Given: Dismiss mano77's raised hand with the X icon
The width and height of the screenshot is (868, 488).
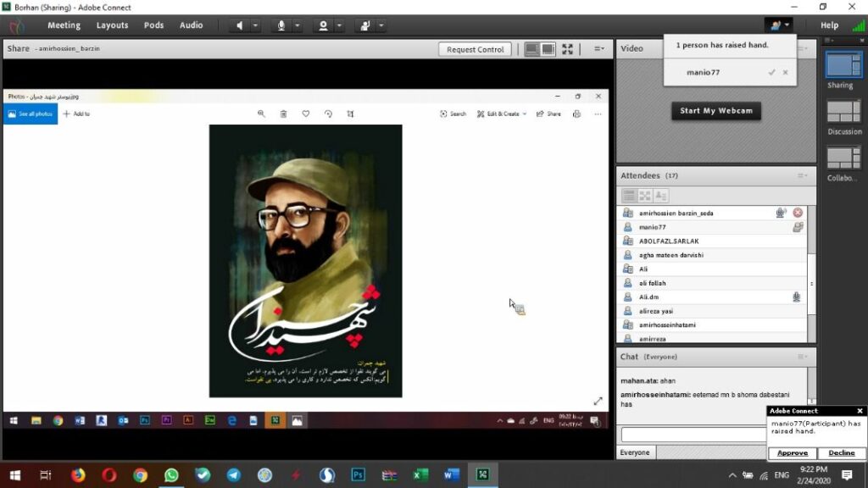Looking at the screenshot, I should click(x=785, y=73).
